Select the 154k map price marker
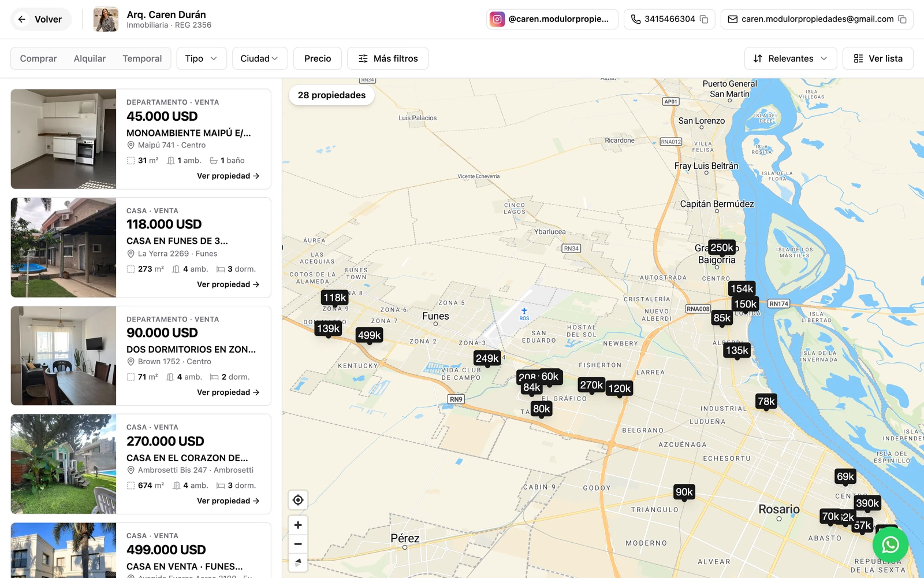The height and width of the screenshot is (578, 924). 742,288
